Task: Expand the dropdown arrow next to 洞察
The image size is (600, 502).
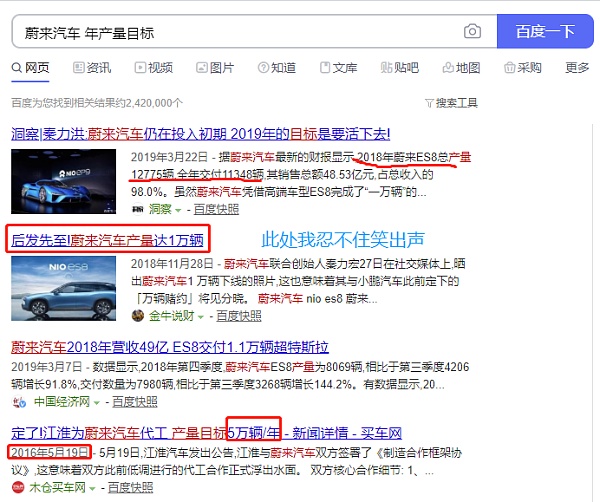Action: 178,210
